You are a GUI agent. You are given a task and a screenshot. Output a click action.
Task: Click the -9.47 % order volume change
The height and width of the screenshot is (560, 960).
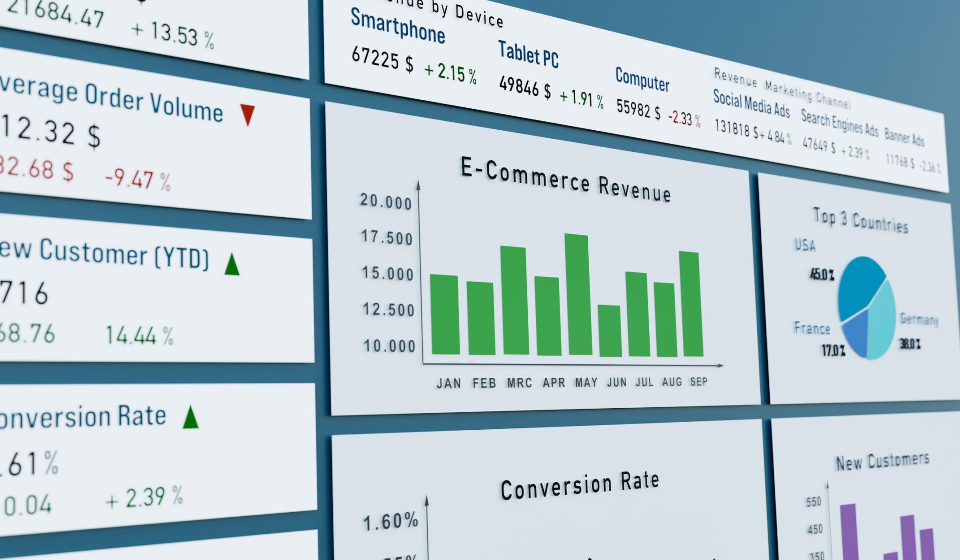(137, 179)
